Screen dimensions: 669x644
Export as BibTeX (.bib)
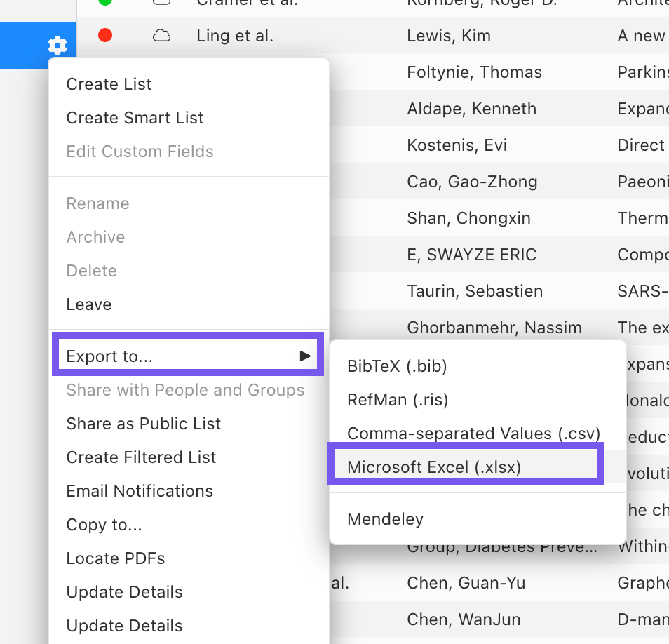397,366
